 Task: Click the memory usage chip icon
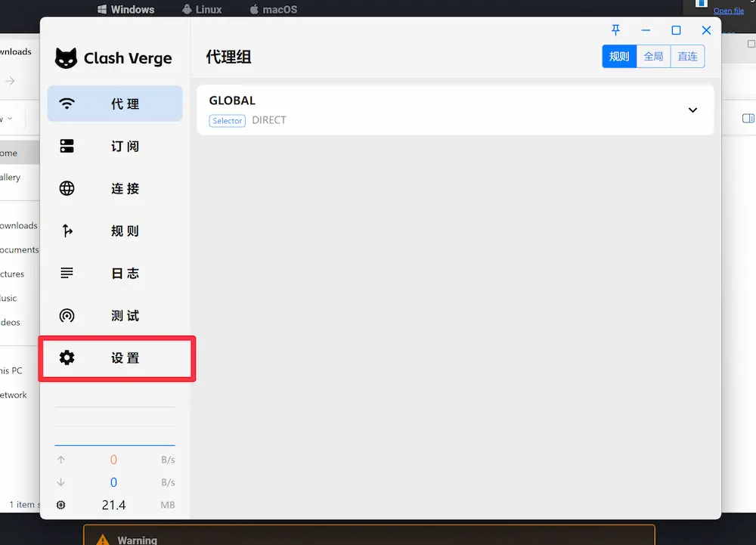pyautogui.click(x=61, y=505)
